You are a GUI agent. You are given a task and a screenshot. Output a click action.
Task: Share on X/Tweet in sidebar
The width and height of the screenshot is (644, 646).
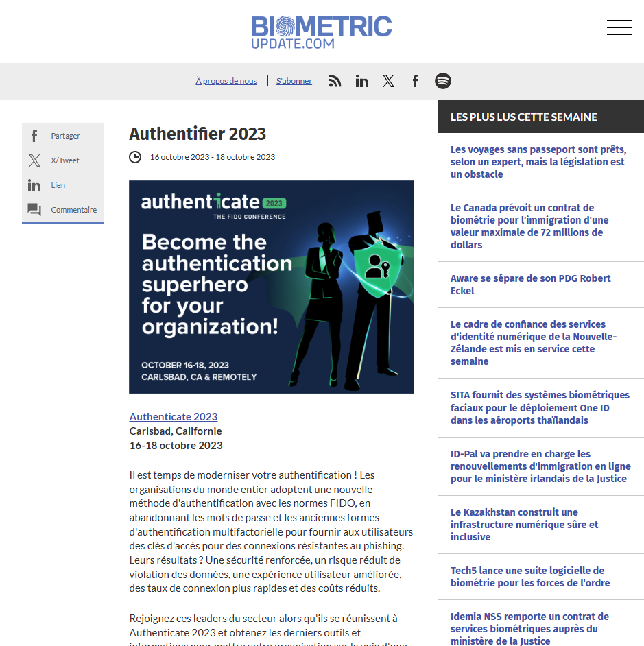34,160
